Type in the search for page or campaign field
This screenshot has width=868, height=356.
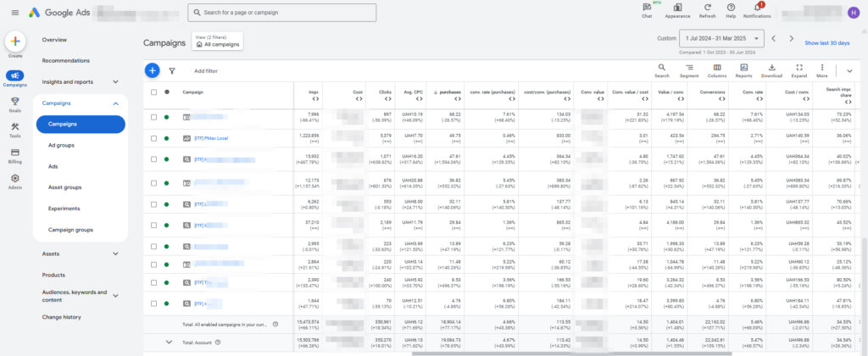pos(282,13)
